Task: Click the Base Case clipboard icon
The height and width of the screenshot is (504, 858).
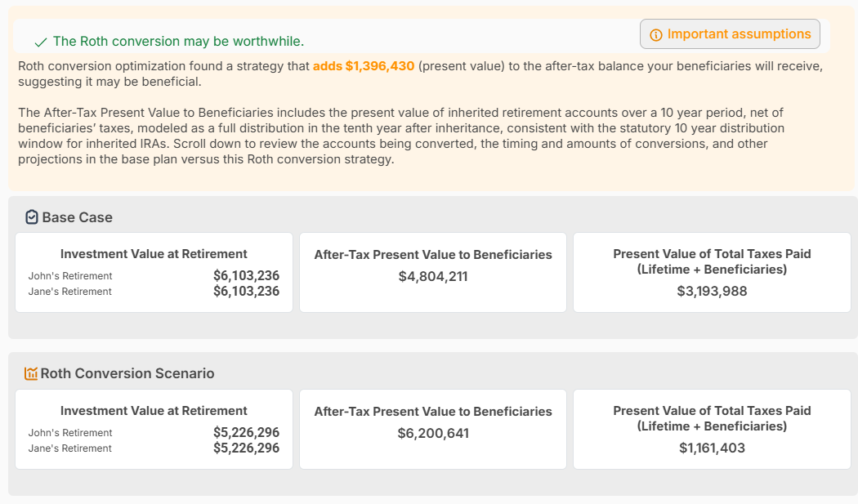Action: pyautogui.click(x=32, y=217)
